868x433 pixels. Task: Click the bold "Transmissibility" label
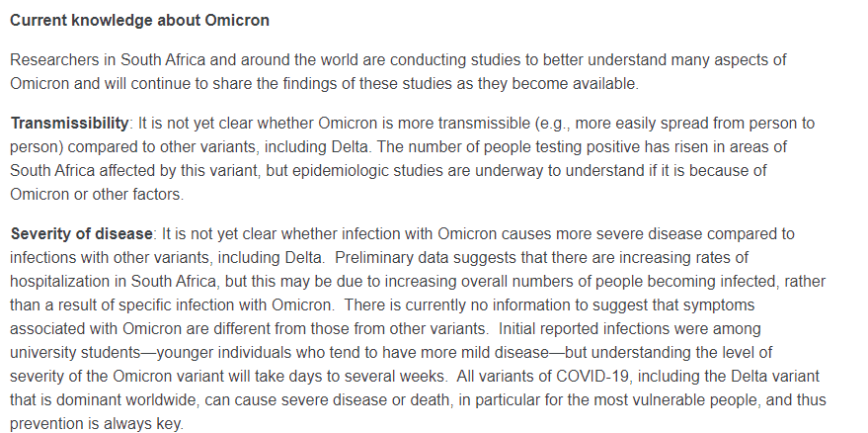69,124
